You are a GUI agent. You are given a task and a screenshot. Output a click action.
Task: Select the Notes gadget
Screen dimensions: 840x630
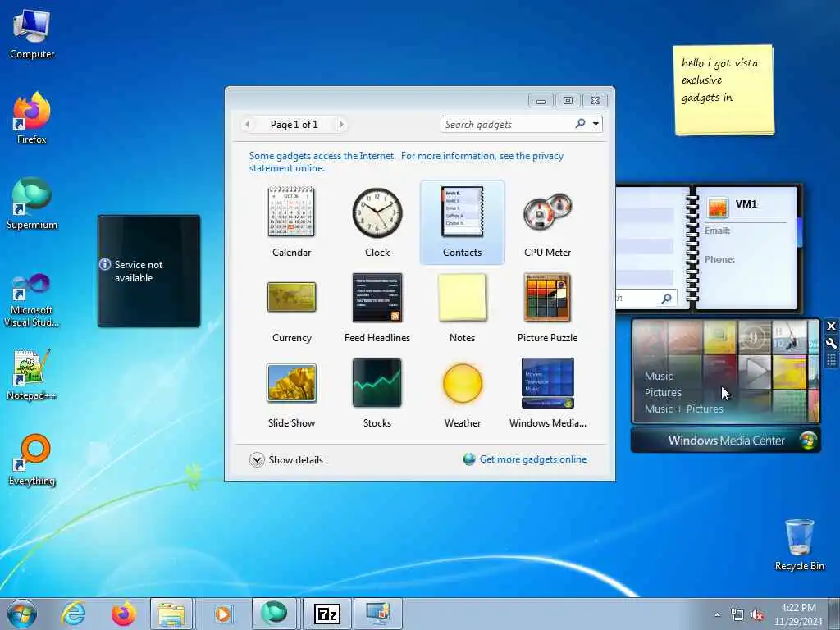[x=463, y=308]
